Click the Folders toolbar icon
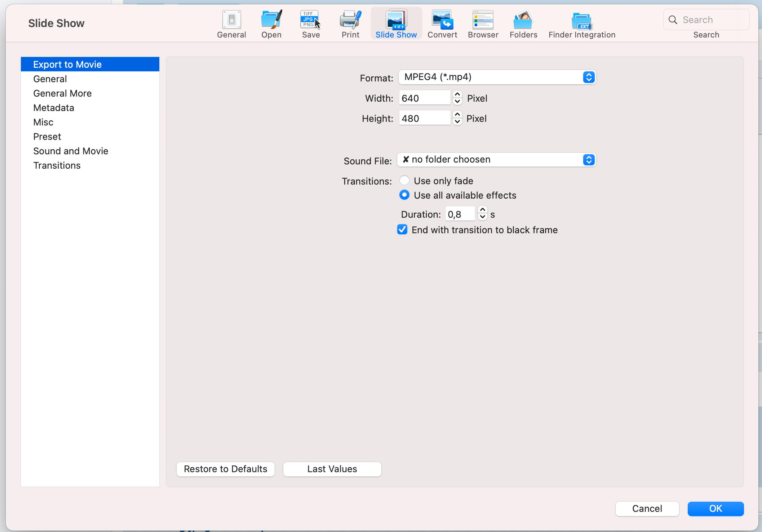This screenshot has width=762, height=532. point(523,20)
